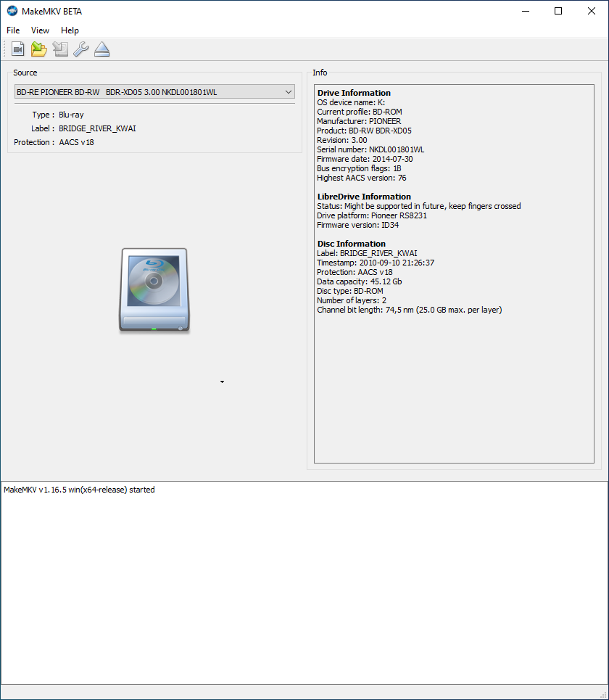Viewport: 609px width, 700px height.
Task: Select the backup disc toolbar icon
Action: click(60, 49)
